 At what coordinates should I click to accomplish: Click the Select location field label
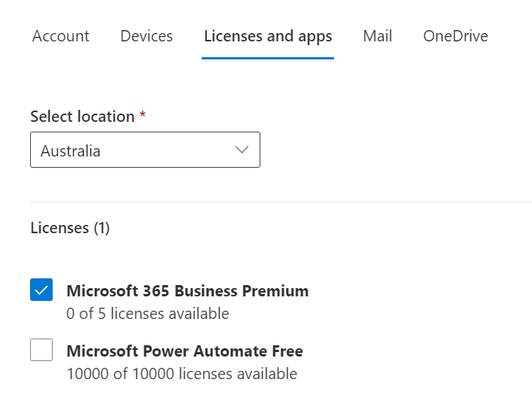click(x=83, y=117)
